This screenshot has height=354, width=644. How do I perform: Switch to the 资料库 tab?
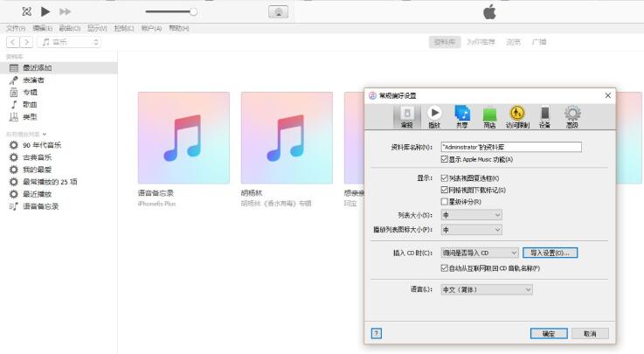pyautogui.click(x=445, y=42)
